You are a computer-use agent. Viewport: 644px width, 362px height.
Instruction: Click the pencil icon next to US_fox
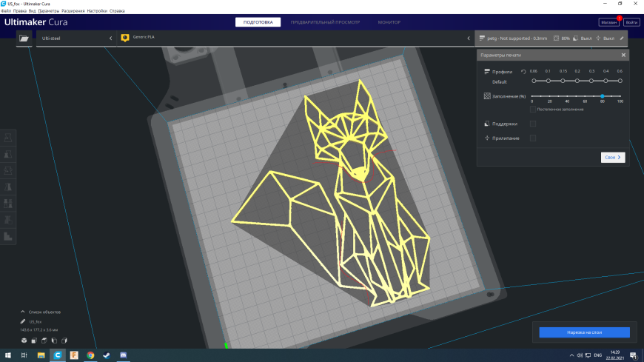23,322
